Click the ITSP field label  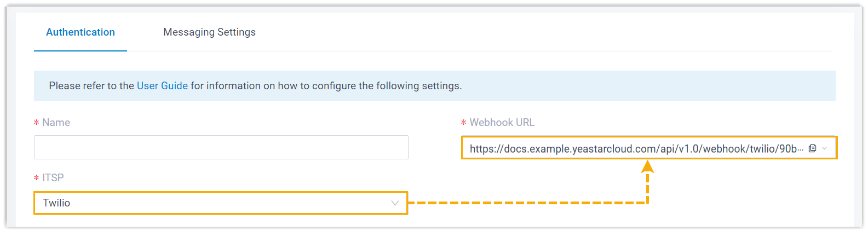53,178
